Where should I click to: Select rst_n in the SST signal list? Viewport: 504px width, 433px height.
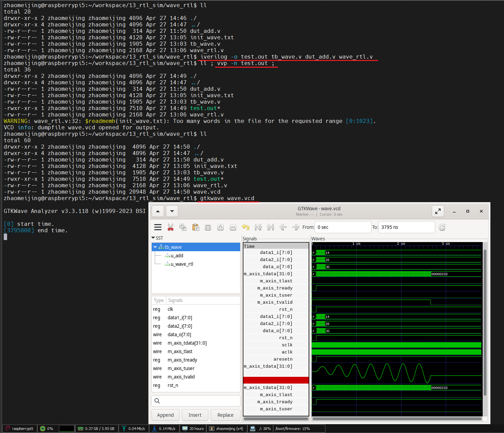[196, 385]
